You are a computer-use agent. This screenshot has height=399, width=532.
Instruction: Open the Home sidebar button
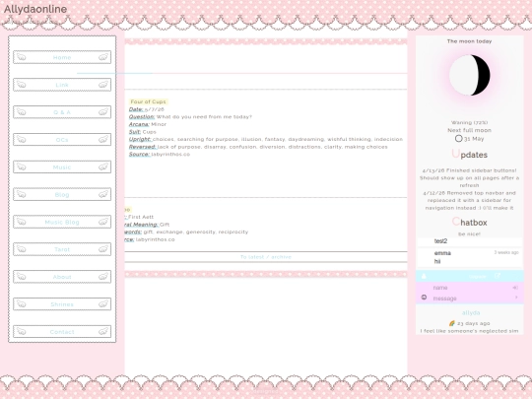(62, 57)
